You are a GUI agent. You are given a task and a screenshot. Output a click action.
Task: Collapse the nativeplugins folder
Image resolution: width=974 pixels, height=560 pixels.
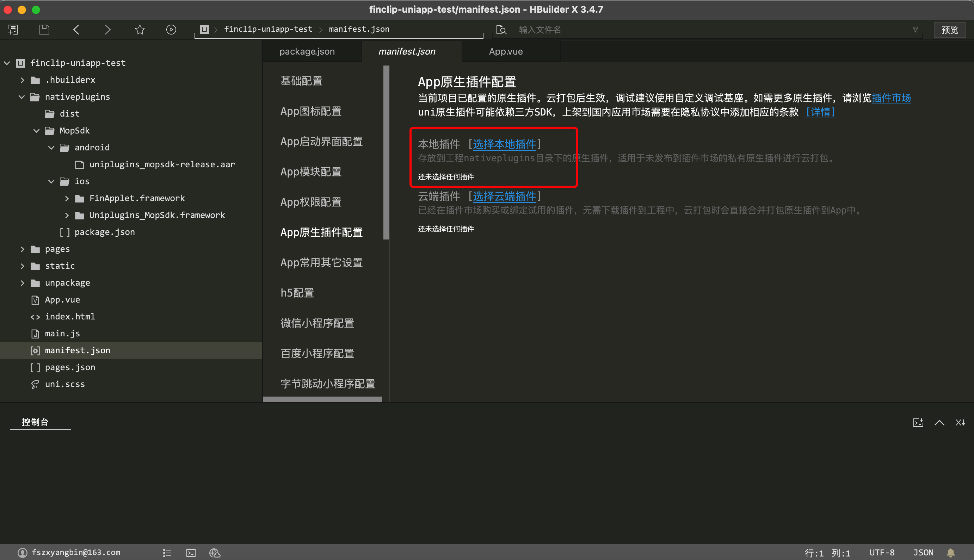point(22,97)
